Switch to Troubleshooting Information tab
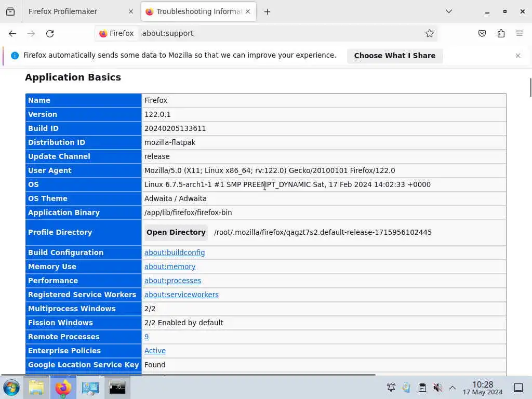Screen dimensions: 532x399 pyautogui.click(x=198, y=11)
